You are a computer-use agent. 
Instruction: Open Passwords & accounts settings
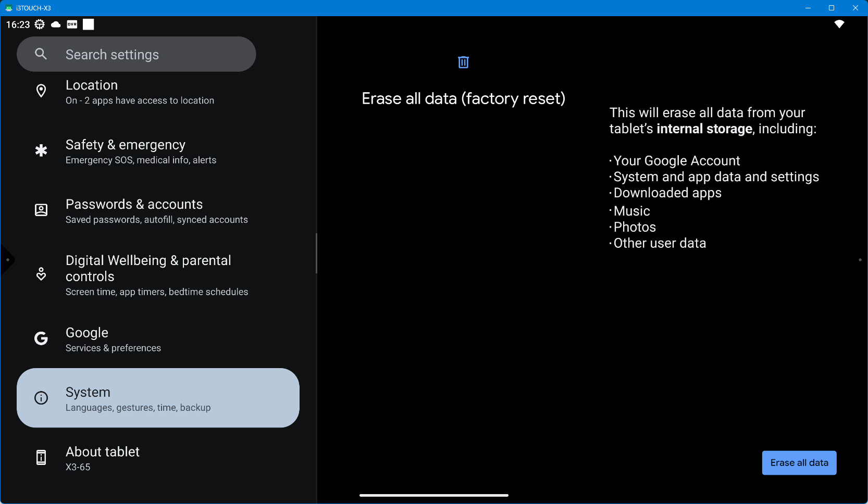pyautogui.click(x=157, y=211)
